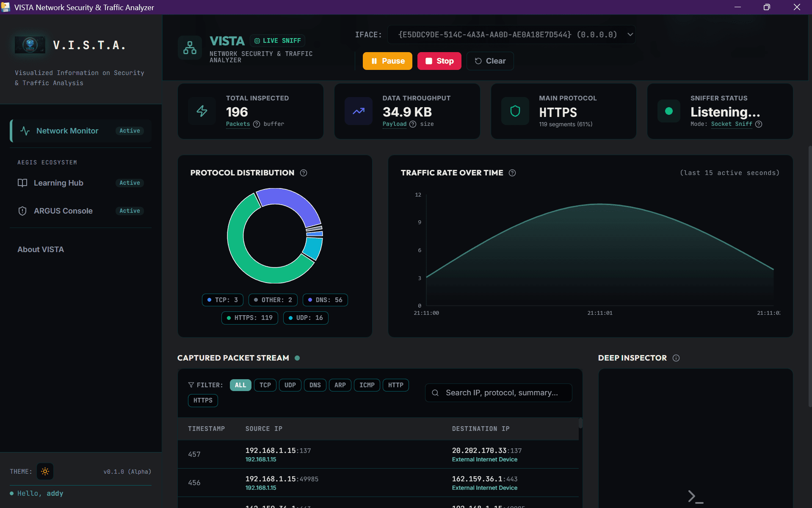Click the v0.1.0 (Alpha) version label
Viewport: 812px width, 508px height.
127,472
